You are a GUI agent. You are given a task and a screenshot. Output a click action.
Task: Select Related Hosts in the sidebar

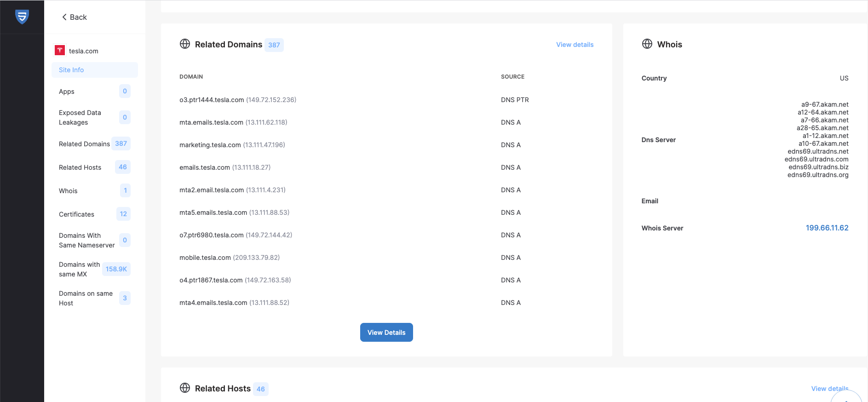95,167
